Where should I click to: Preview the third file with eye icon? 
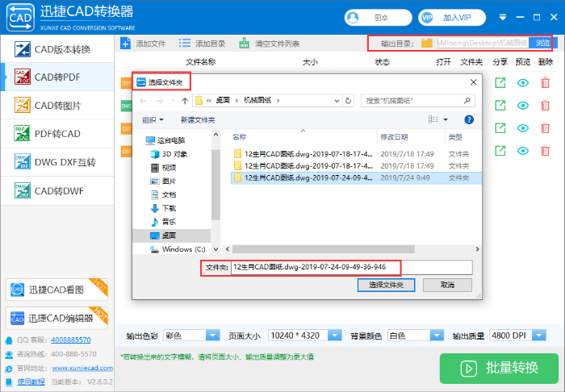tap(523, 128)
